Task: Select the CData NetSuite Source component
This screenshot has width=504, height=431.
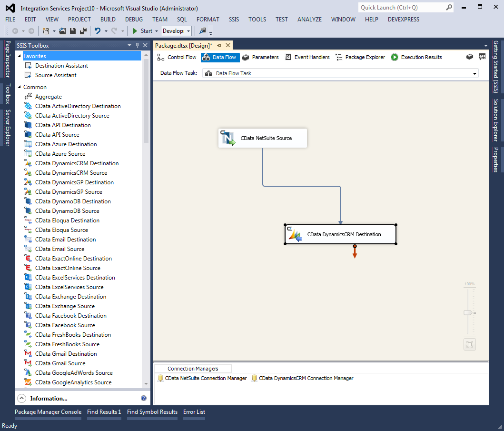Action: [x=262, y=138]
